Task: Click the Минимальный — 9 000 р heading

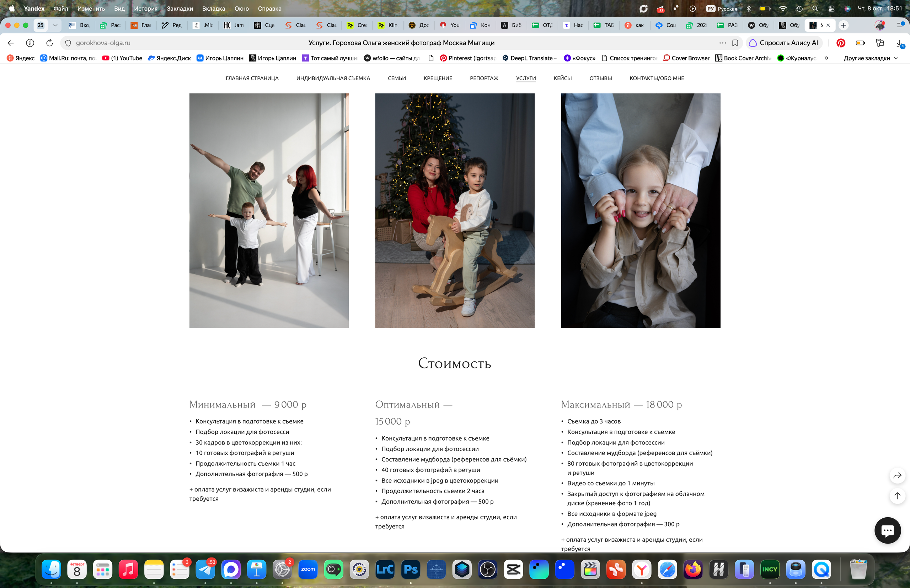Action: pos(248,405)
